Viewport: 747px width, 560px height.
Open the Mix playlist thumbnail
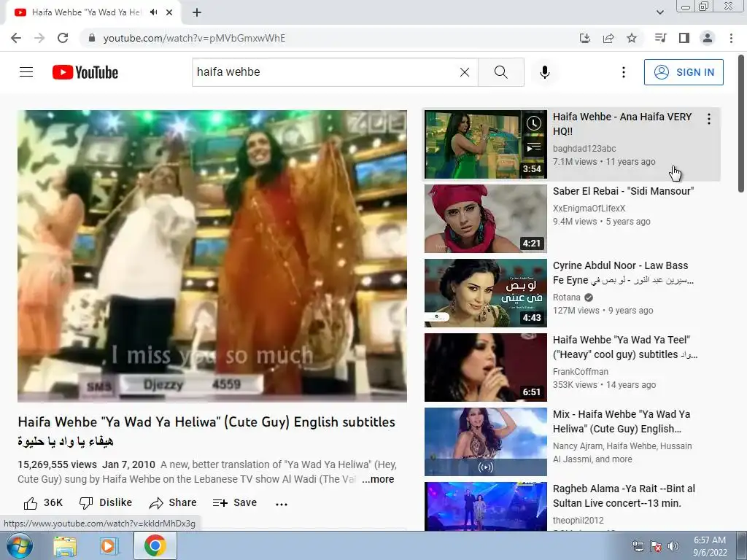pyautogui.click(x=485, y=441)
